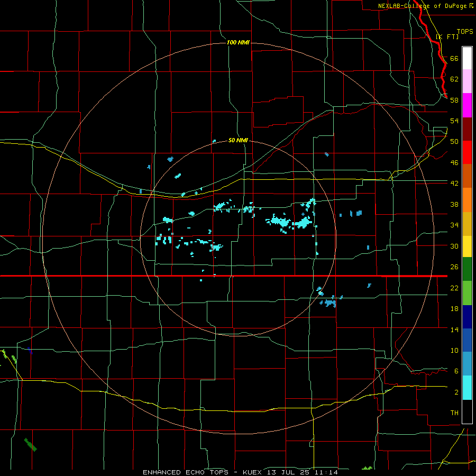Screen dimensions: 476x476
Task: Click the bright orange legend swatch
Action: [x=467, y=200]
